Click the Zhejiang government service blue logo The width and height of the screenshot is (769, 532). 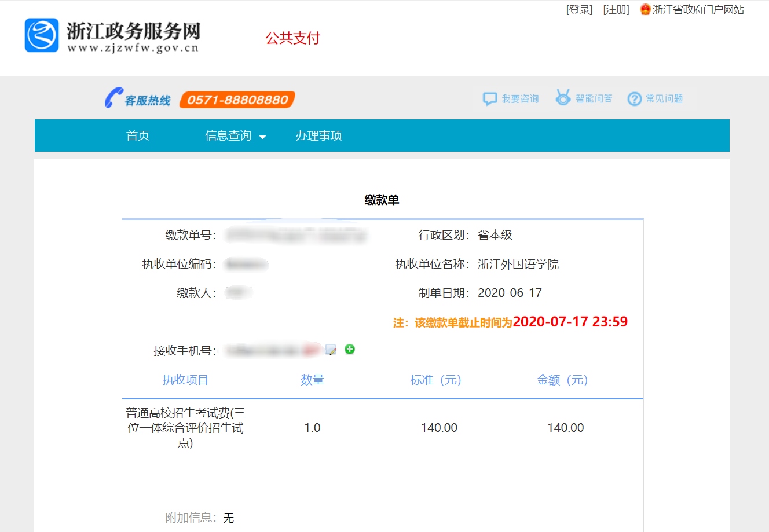click(42, 35)
